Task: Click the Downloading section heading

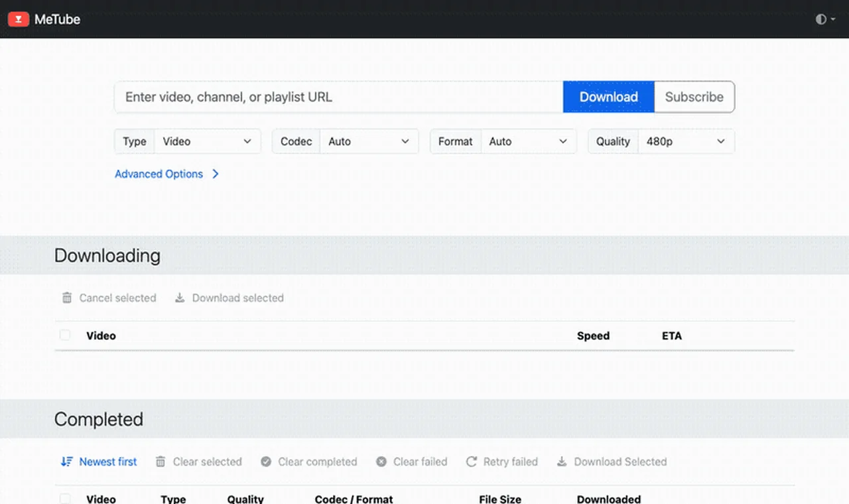Action: pyautogui.click(x=107, y=255)
